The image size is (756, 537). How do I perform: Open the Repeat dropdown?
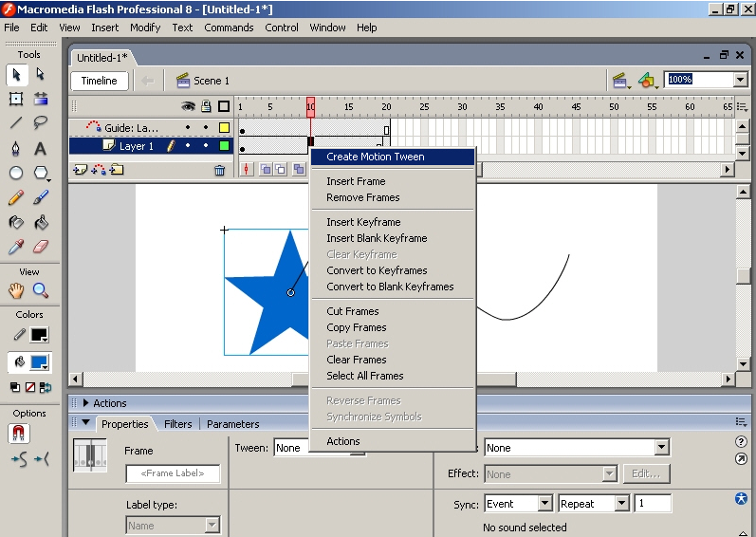tap(622, 504)
